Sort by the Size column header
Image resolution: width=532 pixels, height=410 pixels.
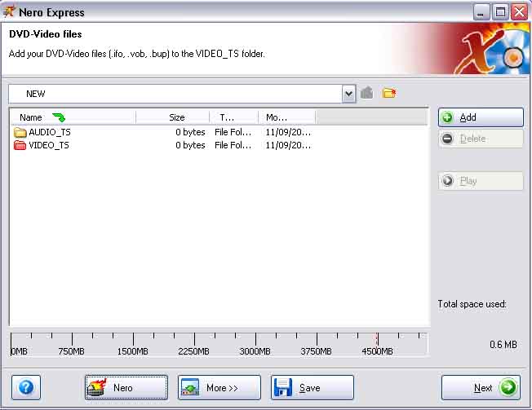pyautogui.click(x=173, y=117)
